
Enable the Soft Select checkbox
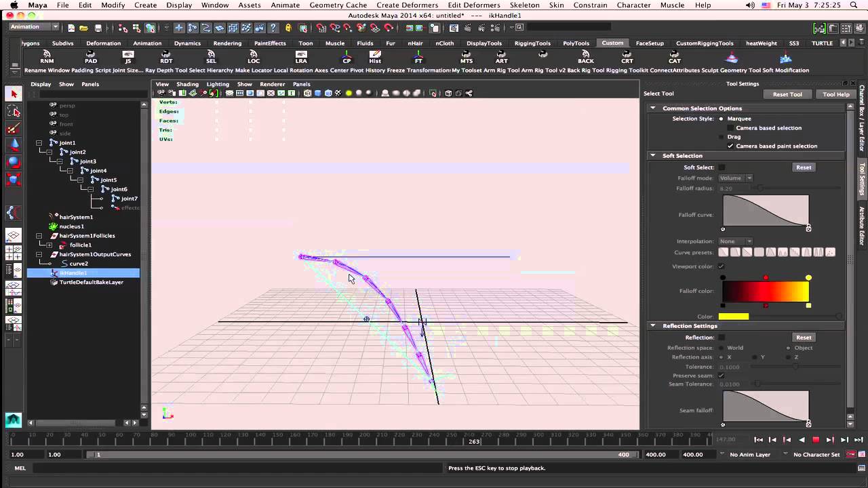pos(722,167)
